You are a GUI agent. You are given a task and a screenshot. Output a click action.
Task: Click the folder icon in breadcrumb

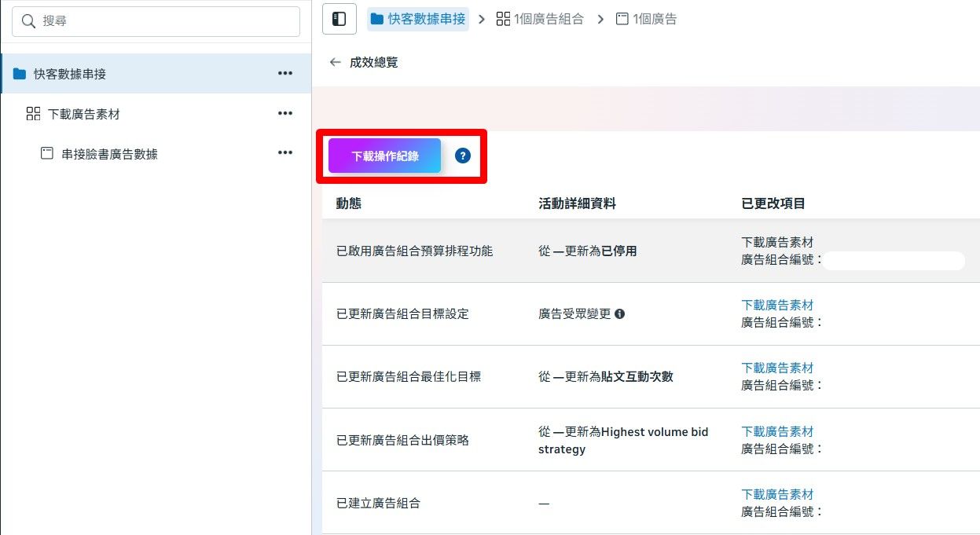(x=377, y=19)
